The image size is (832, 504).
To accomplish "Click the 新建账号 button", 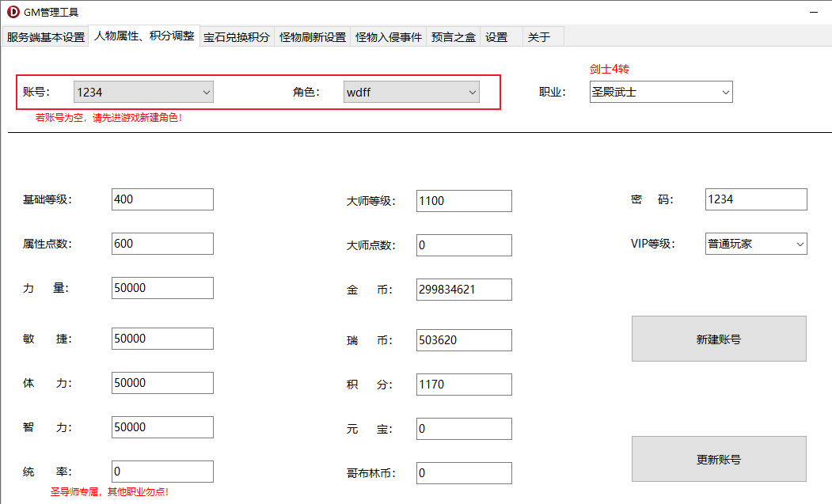I will coord(719,339).
